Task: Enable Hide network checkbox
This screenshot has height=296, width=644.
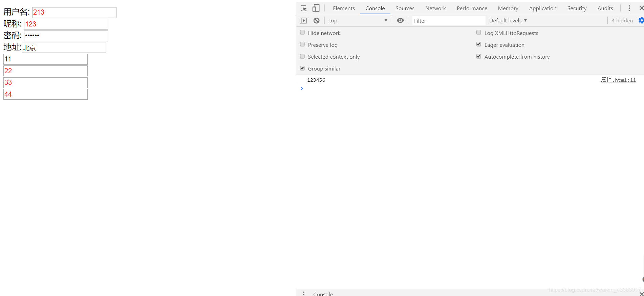Action: click(x=302, y=33)
